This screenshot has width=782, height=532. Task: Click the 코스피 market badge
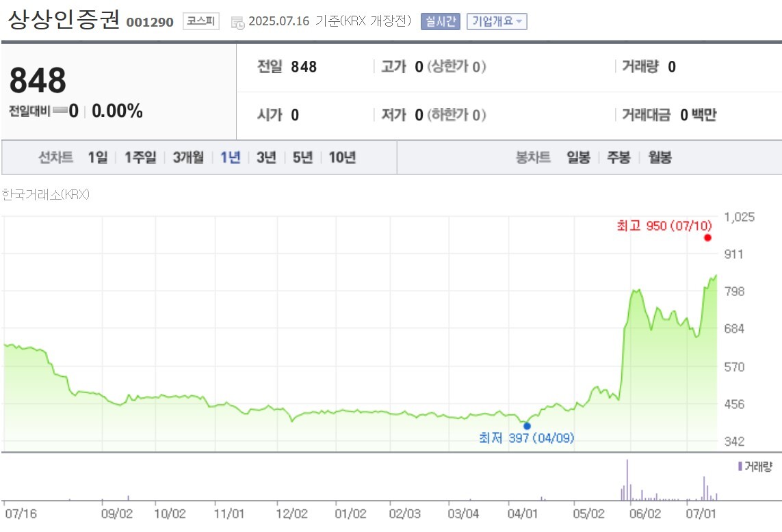pyautogui.click(x=200, y=21)
